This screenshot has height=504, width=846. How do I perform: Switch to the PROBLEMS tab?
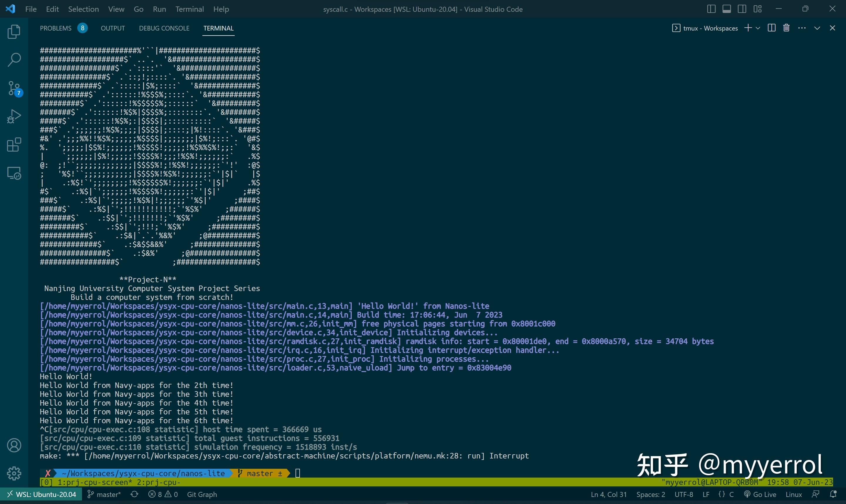[x=56, y=28]
